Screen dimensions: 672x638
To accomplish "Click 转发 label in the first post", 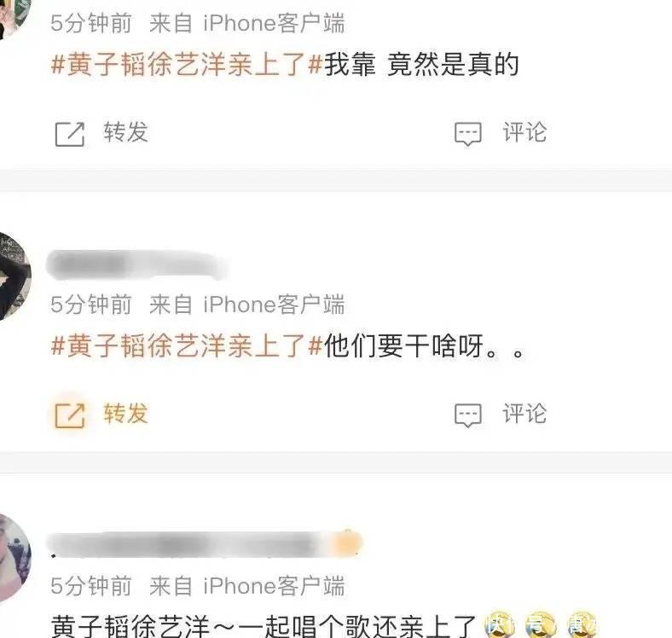I will pos(125,132).
